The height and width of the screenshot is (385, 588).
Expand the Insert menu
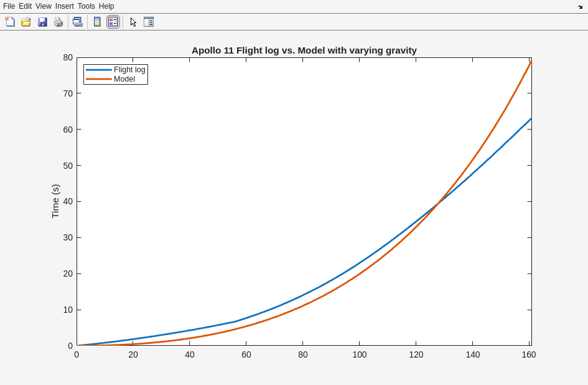64,6
